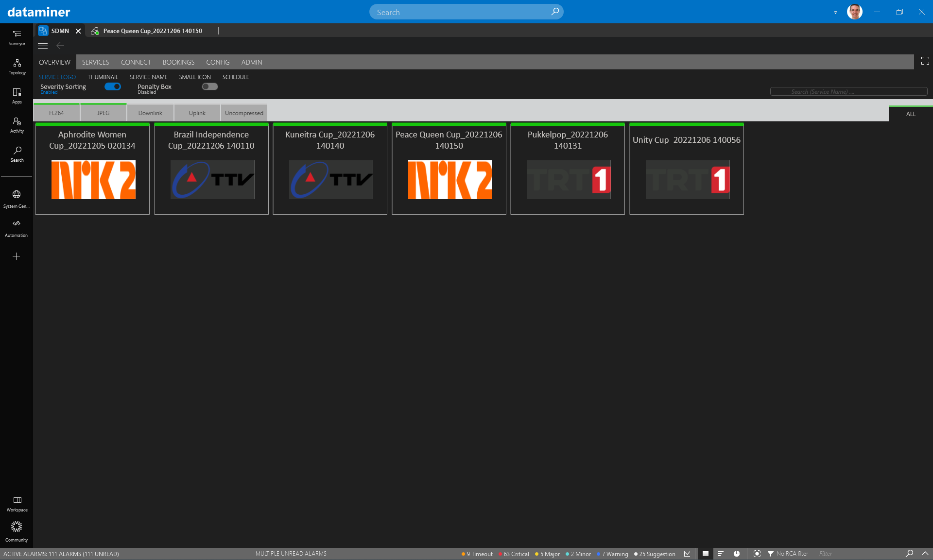The width and height of the screenshot is (933, 560).
Task: Select the OVERVIEW tab
Action: (x=54, y=62)
